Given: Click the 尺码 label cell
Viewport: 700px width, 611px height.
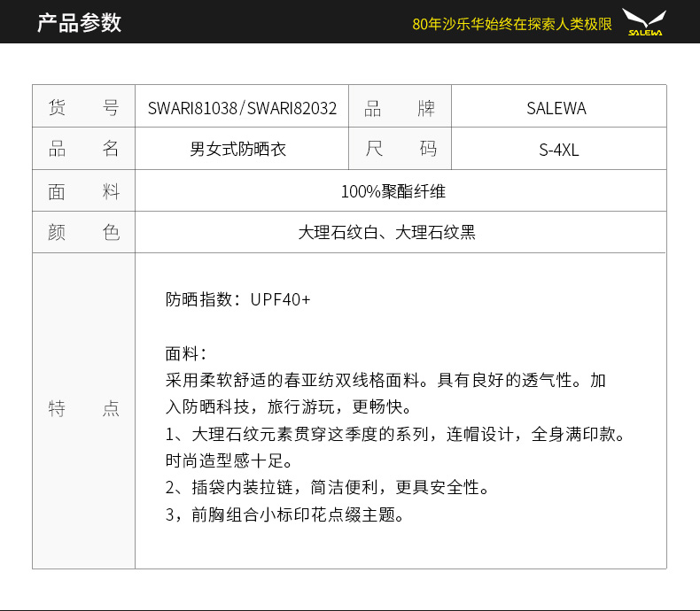Looking at the screenshot, I should 400,149.
